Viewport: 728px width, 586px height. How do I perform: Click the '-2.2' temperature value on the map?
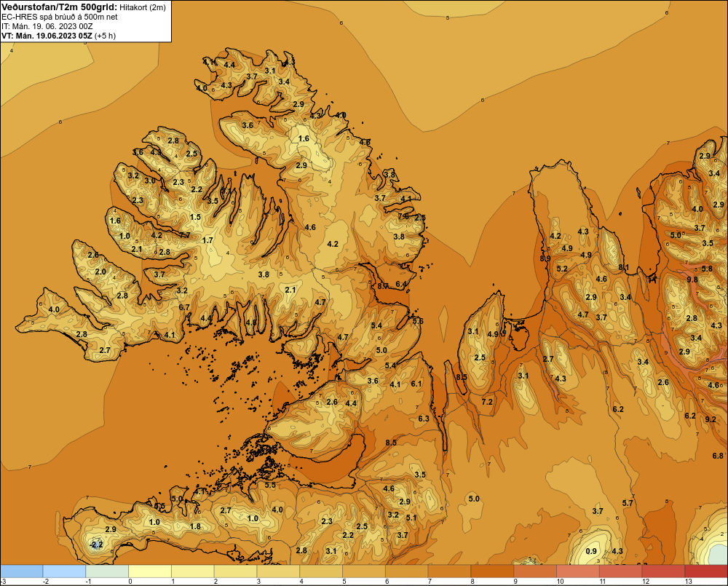pyautogui.click(x=97, y=545)
